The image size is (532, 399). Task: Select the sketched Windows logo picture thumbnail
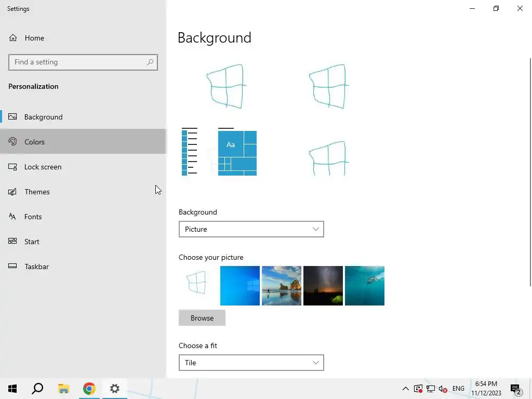198,286
